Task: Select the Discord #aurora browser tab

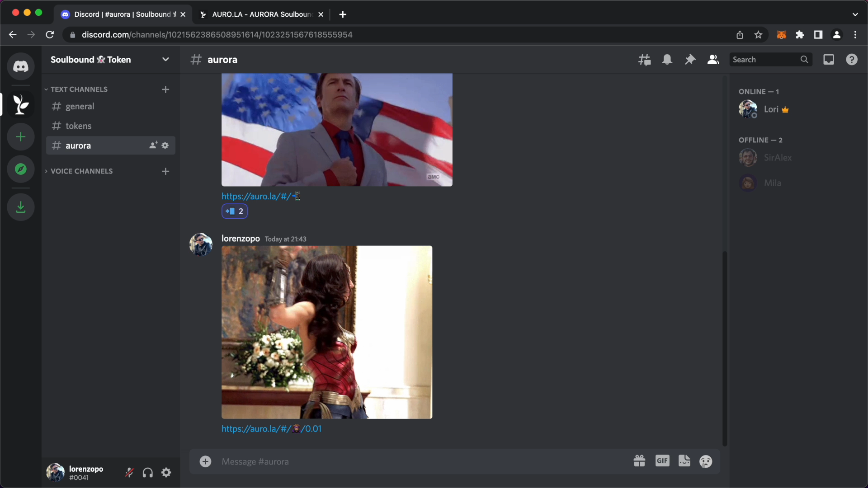Action: [123, 14]
